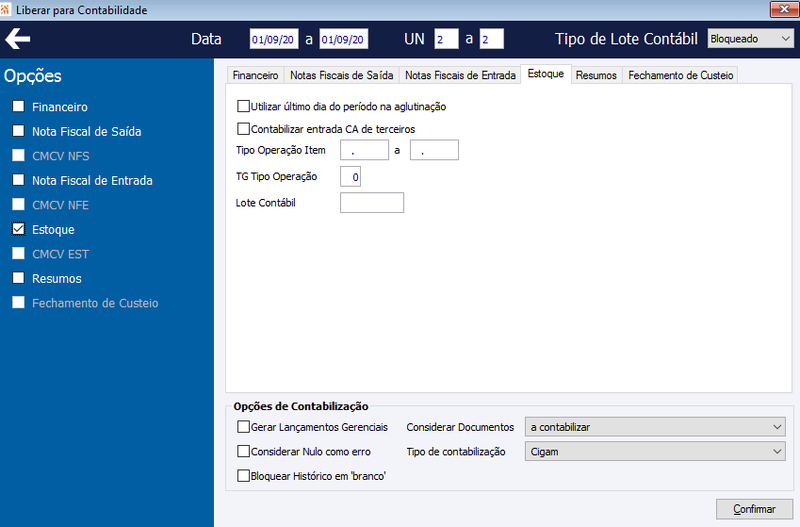This screenshot has width=800, height=527.
Task: Open the Tipo de Lote Contábil dropdown
Action: click(751, 39)
